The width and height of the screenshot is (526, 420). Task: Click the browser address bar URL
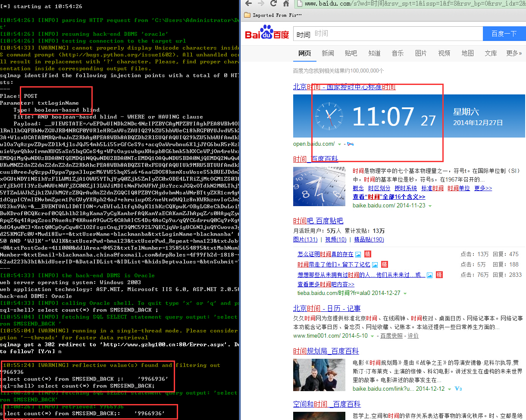(416, 4)
